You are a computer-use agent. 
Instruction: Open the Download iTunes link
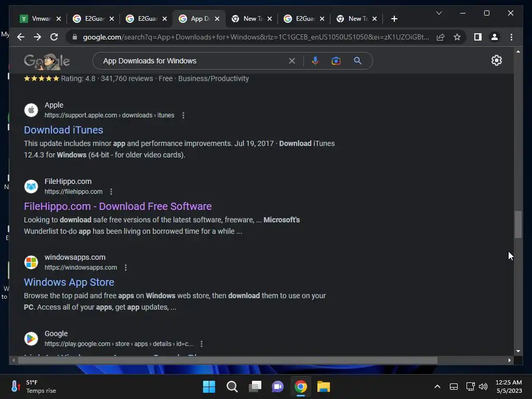63,130
